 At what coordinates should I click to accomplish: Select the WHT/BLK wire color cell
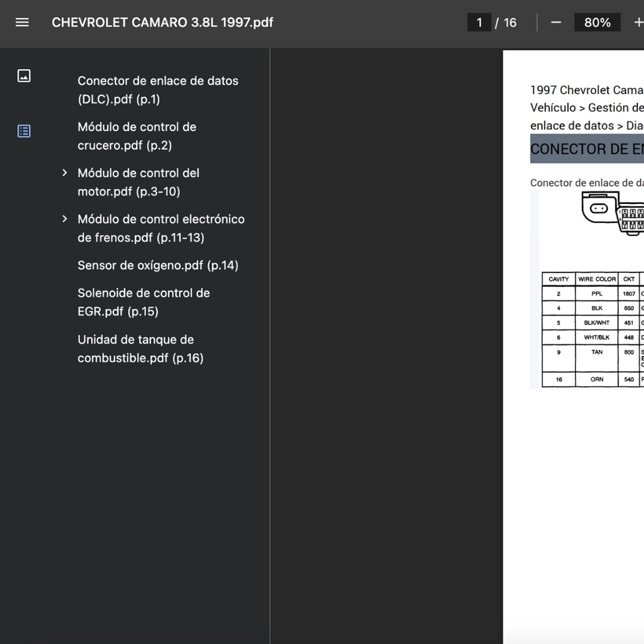597,338
